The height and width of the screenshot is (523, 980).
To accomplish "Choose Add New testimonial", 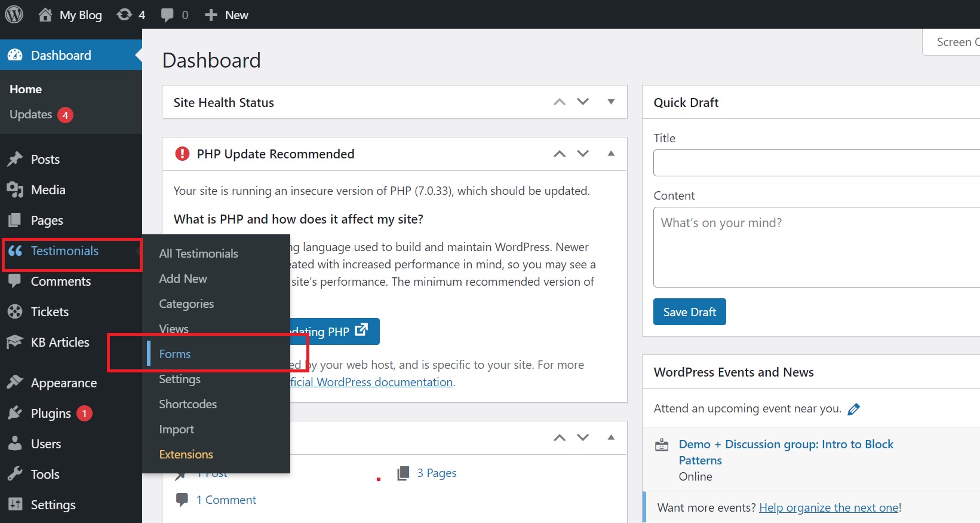I will pyautogui.click(x=183, y=279).
